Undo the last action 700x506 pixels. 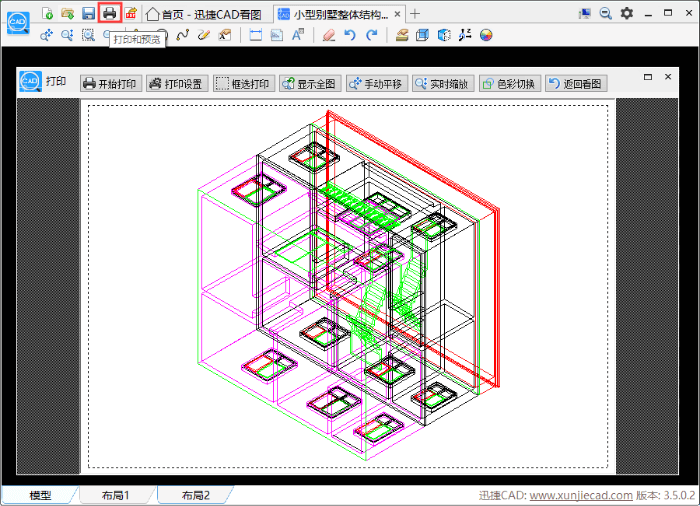(x=350, y=35)
